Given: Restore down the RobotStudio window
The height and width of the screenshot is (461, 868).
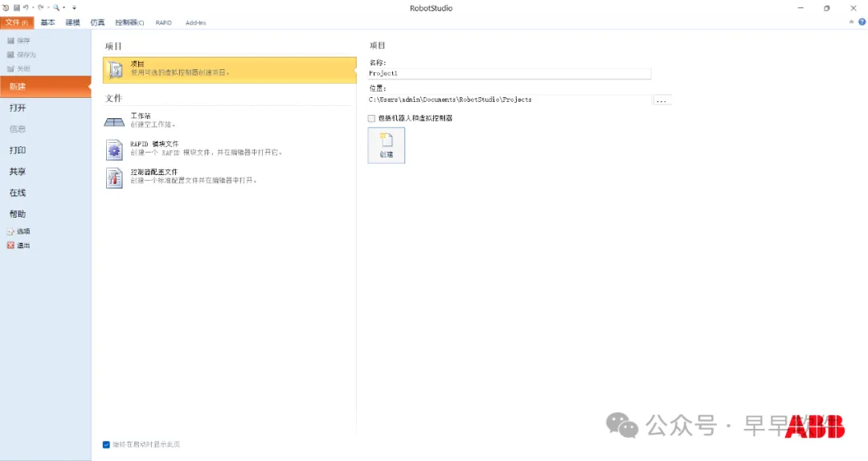Looking at the screenshot, I should tap(826, 8).
